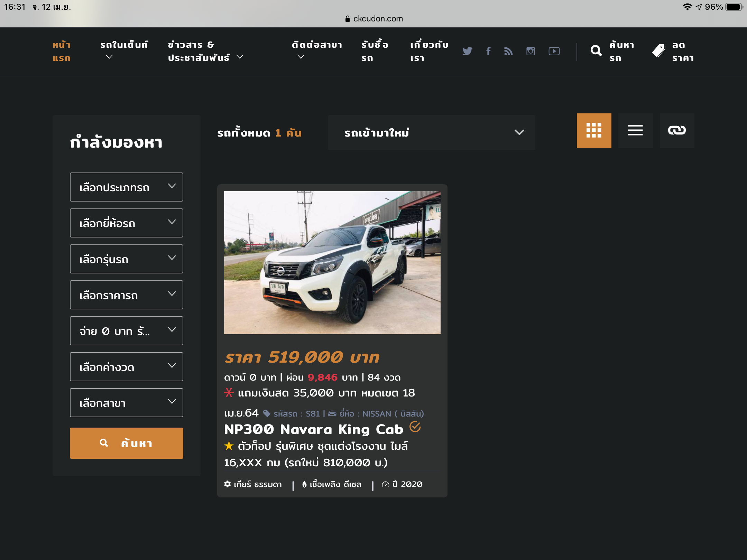Open the เลือกสาขา branch dropdown

point(126,403)
